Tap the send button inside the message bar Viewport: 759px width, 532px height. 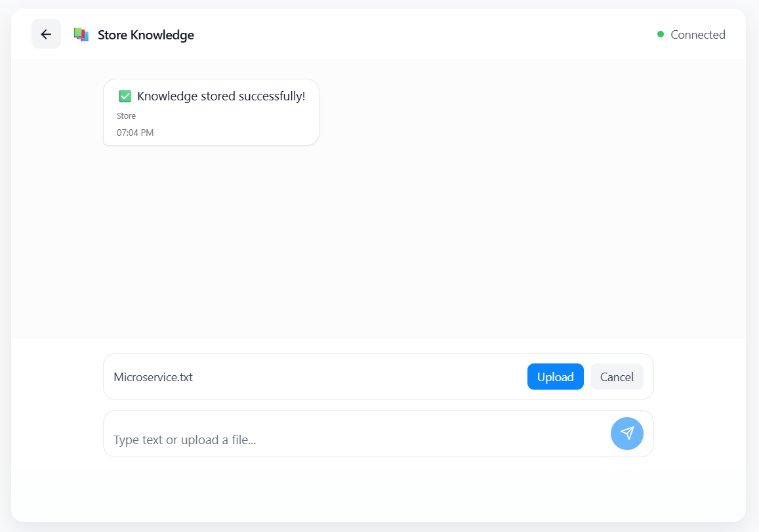(626, 434)
